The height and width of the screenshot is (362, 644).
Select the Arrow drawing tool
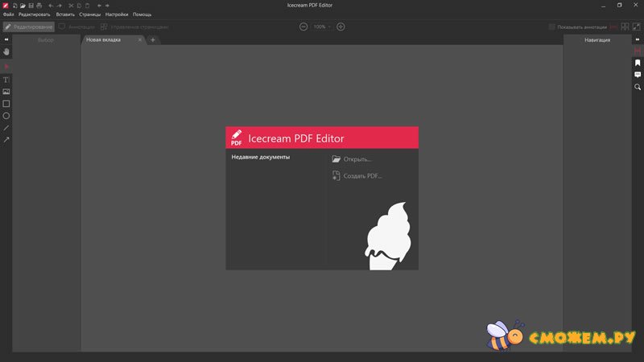point(6,140)
